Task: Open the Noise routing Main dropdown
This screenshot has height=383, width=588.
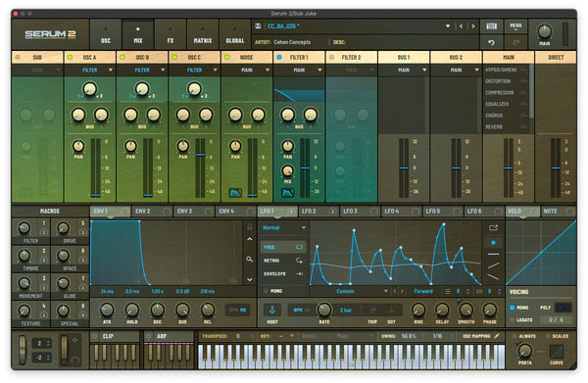Action: 247,70
